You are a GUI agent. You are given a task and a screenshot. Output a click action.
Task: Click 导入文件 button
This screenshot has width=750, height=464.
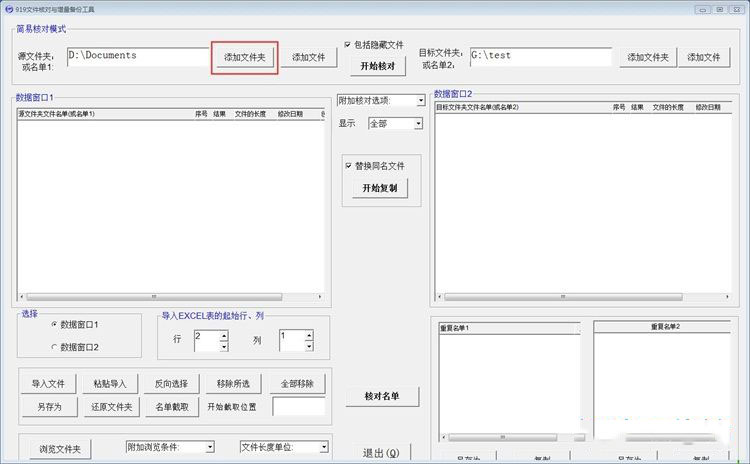click(48, 384)
